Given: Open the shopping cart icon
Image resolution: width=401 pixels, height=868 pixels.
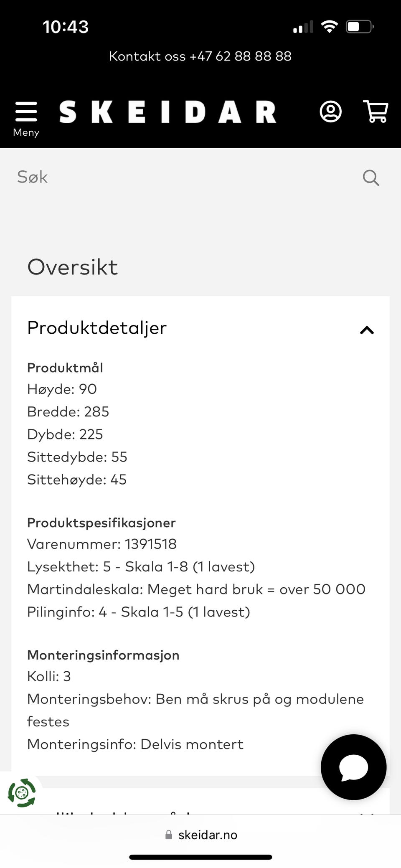Looking at the screenshot, I should click(376, 111).
